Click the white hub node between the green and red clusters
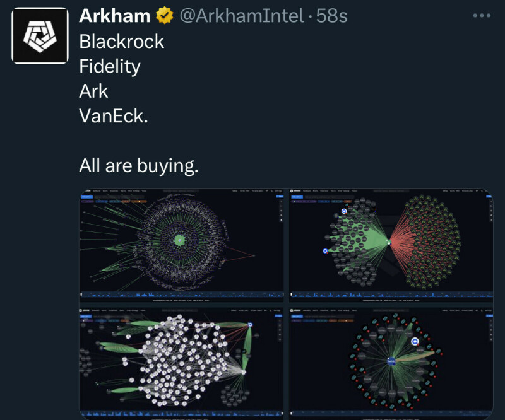Image resolution: width=505 pixels, height=420 pixels. tap(389, 242)
